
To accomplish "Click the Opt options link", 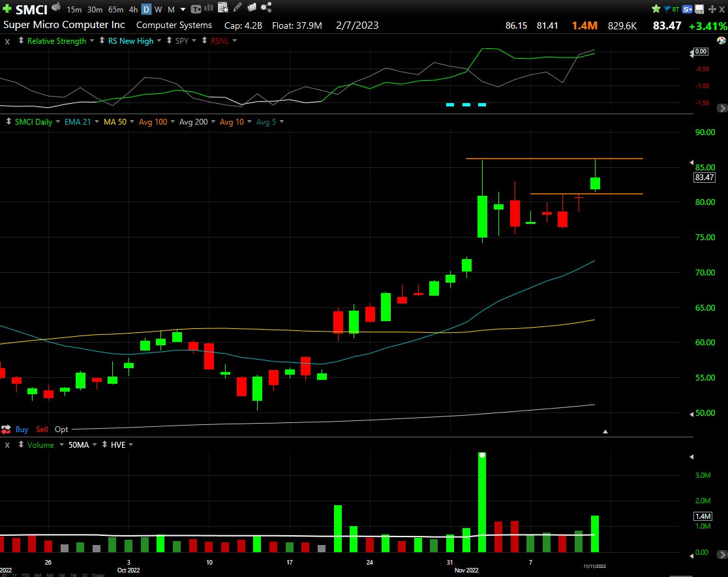I will tap(61, 429).
